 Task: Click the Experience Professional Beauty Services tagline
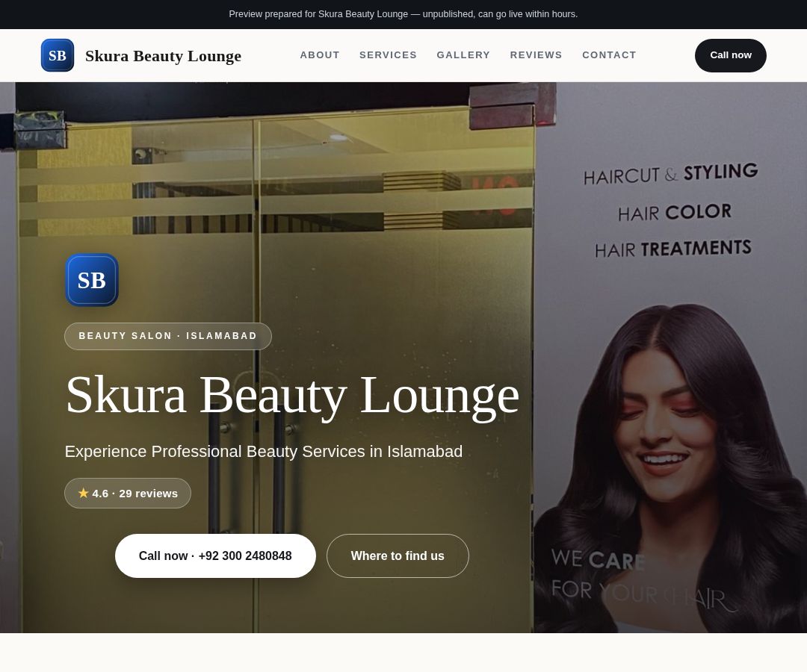[x=264, y=452]
